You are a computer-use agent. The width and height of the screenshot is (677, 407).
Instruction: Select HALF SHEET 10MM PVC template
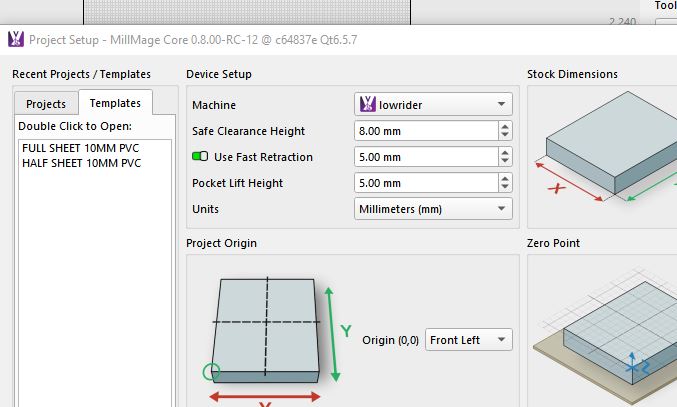82,163
